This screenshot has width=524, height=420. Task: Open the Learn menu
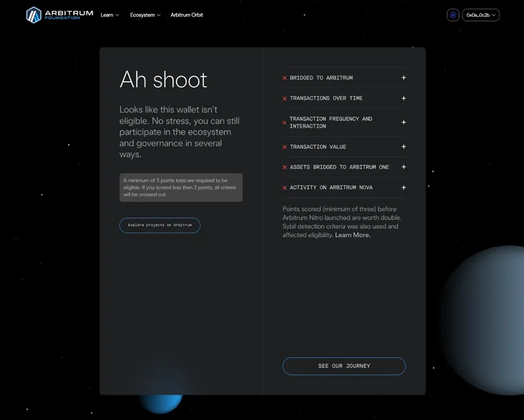click(110, 15)
